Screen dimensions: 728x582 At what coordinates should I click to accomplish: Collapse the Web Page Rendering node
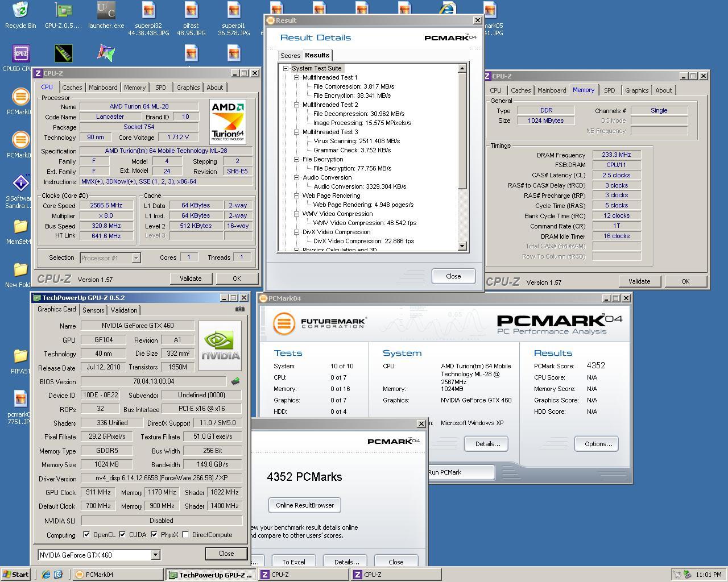click(296, 196)
